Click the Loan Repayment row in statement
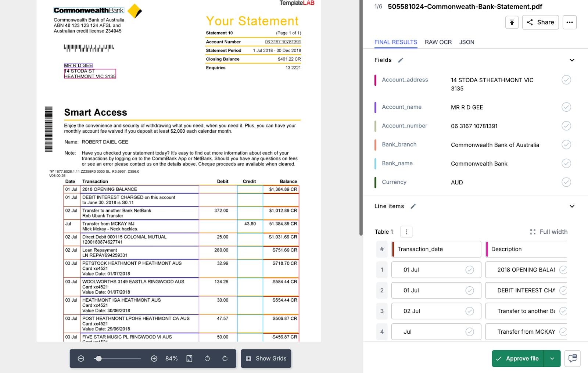The image size is (588, 373). click(x=181, y=252)
